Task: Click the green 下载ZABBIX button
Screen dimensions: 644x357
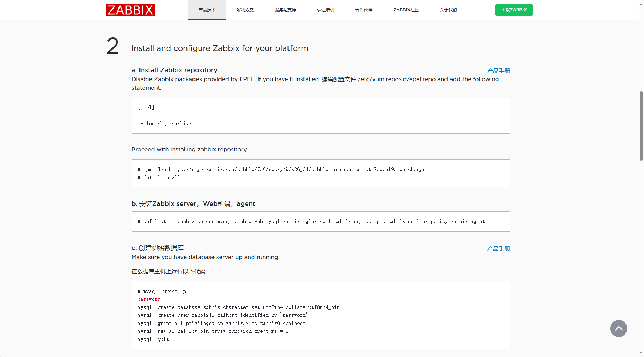Action: (514, 10)
